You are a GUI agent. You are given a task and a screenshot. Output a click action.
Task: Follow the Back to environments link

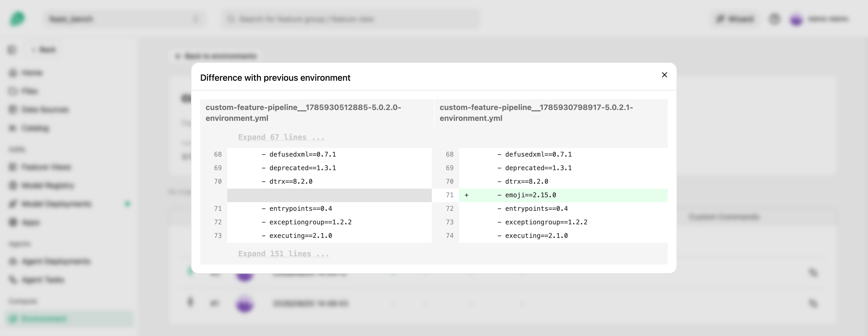tap(216, 56)
